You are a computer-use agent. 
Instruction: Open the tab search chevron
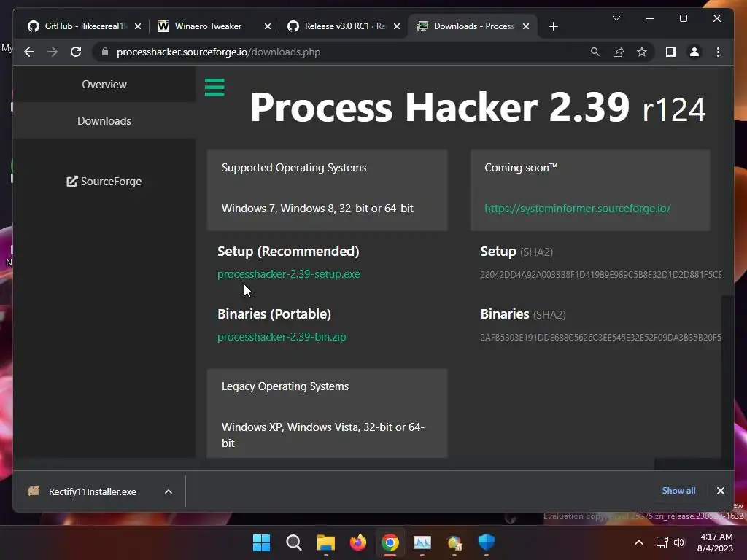[616, 18]
